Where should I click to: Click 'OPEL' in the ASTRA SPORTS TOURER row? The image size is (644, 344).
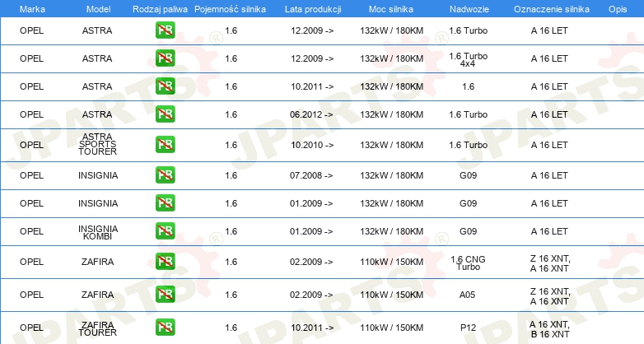click(x=31, y=145)
